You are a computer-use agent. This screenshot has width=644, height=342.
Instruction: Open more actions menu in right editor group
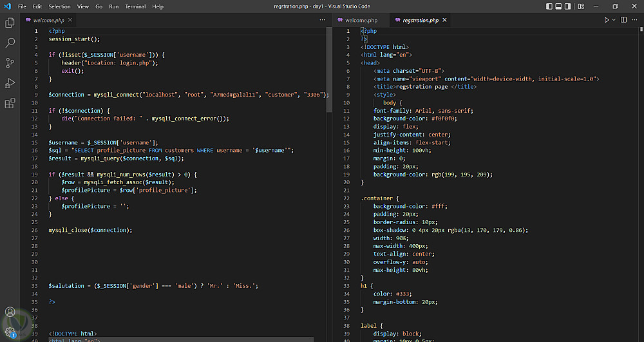pyautogui.click(x=634, y=20)
